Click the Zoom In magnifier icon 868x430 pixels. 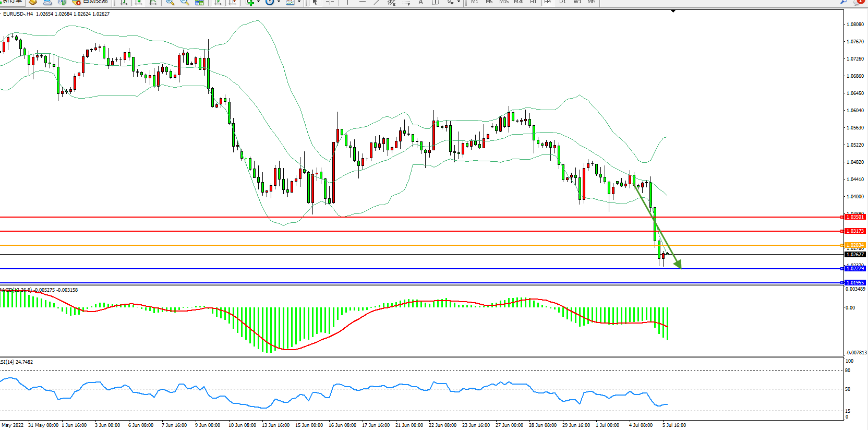tap(170, 2)
